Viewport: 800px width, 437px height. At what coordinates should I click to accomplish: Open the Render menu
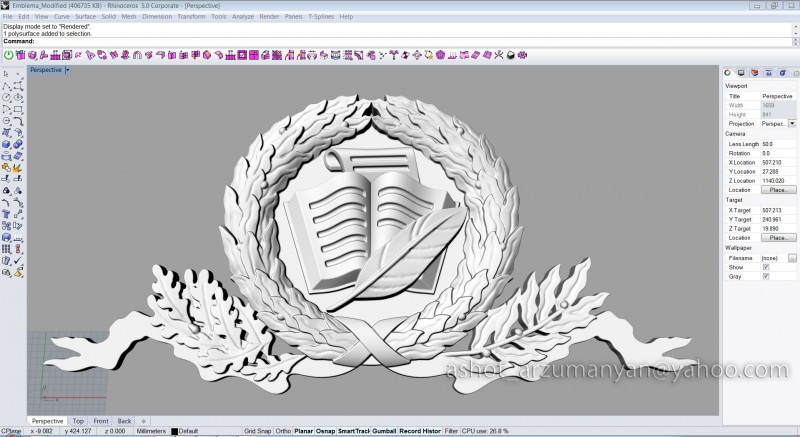tap(269, 16)
